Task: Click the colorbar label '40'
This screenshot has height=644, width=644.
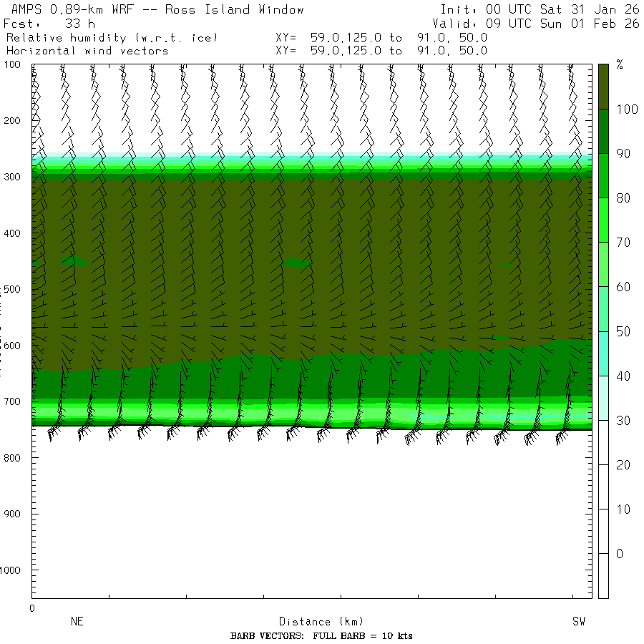Action: (623, 376)
